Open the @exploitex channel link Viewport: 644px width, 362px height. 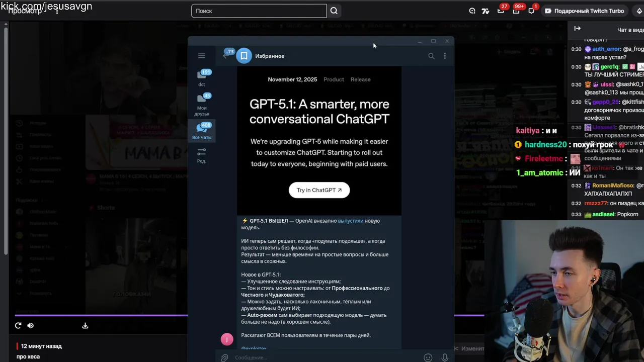pos(254,348)
